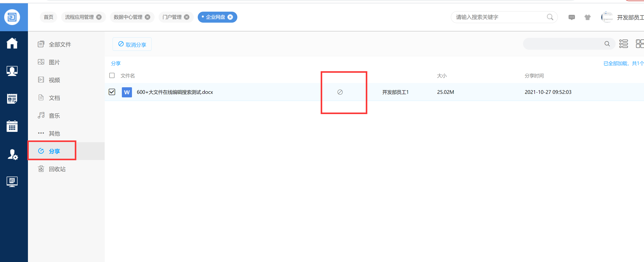Click the user settings gear icon in sidebar
This screenshot has height=262, width=644.
point(12,154)
